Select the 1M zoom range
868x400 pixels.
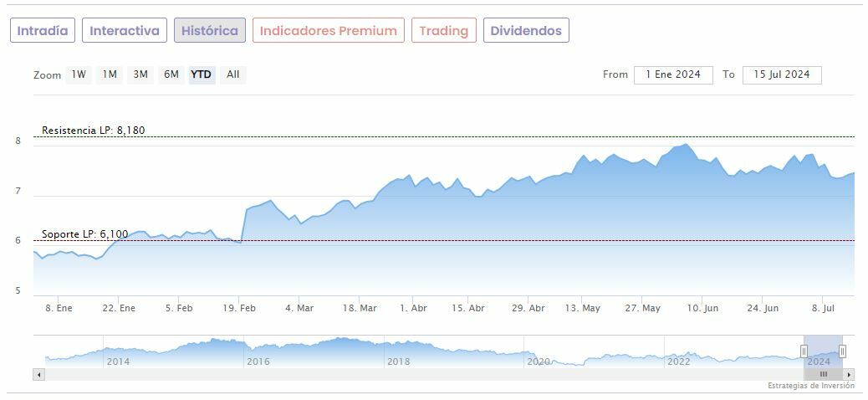[110, 74]
